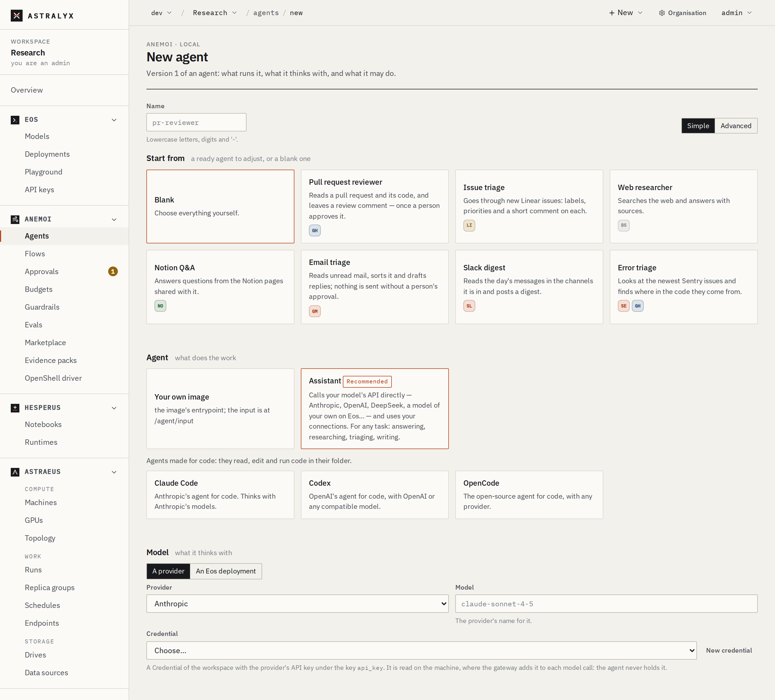Screen dimensions: 775x700
Task: Click the EOS section terminal icon
Action: (15, 120)
